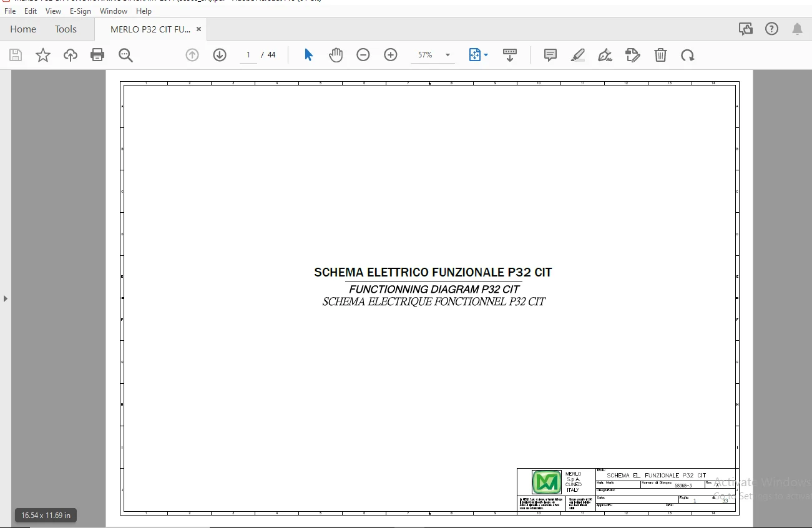The height and width of the screenshot is (528, 812).
Task: Select the highlighter pen tool
Action: point(578,55)
